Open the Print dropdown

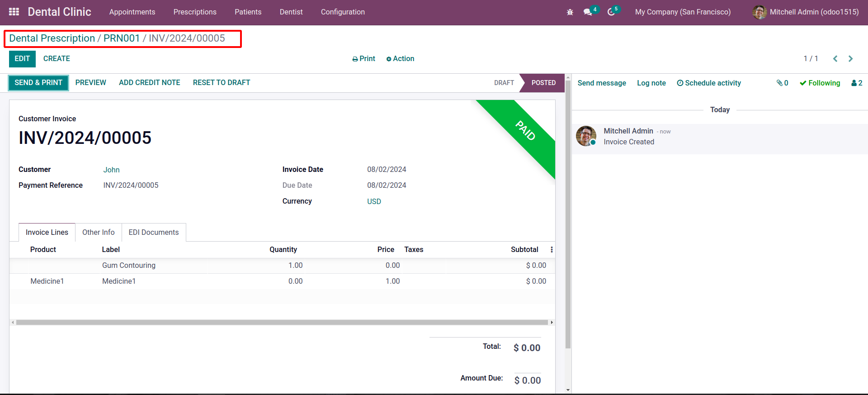click(x=364, y=59)
